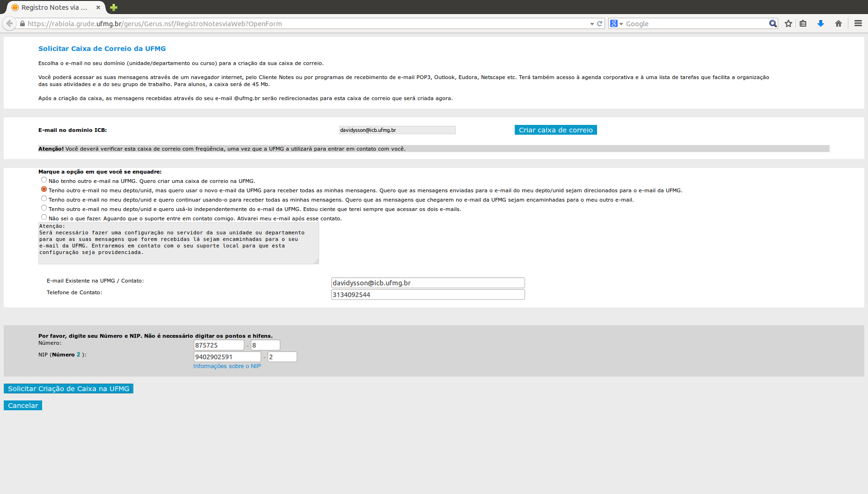868x494 pixels.
Task: Select 'Não sei o que fazer' radio option
Action: click(x=44, y=218)
